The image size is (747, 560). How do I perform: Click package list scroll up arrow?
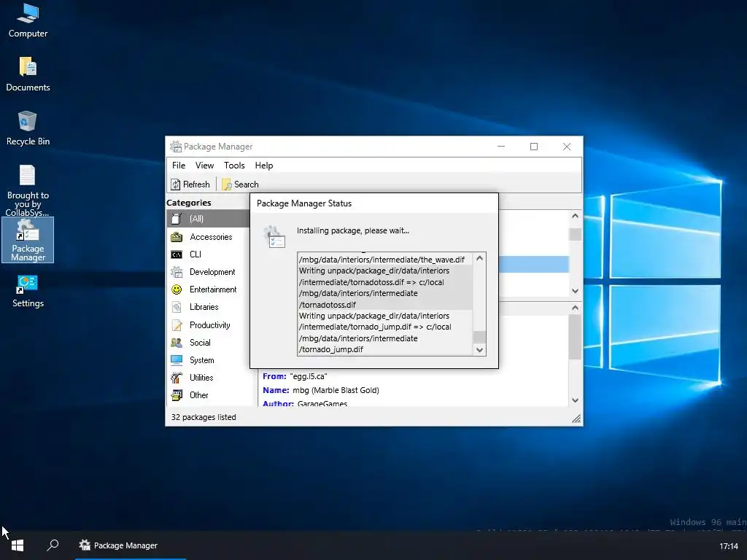(575, 216)
